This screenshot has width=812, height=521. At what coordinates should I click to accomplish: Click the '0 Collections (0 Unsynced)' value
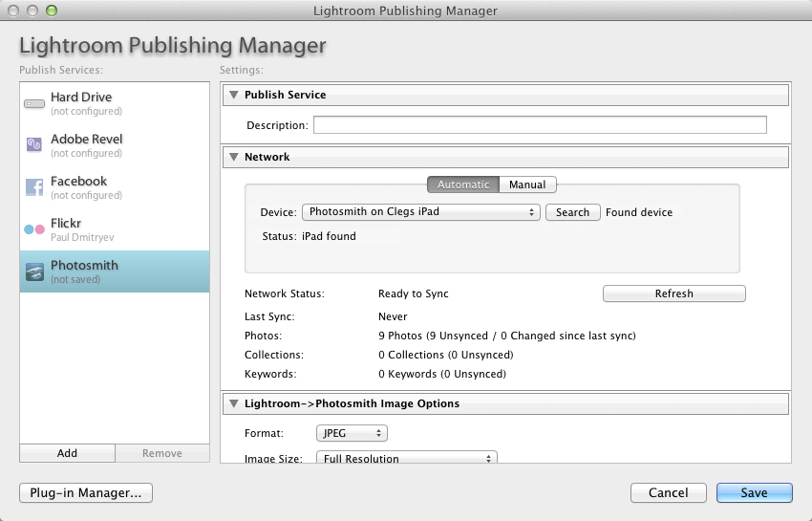click(446, 355)
